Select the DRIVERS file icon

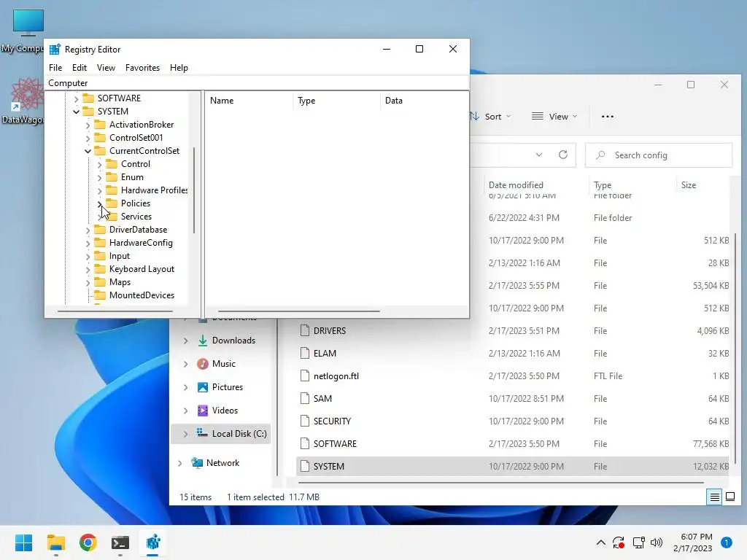(x=305, y=330)
